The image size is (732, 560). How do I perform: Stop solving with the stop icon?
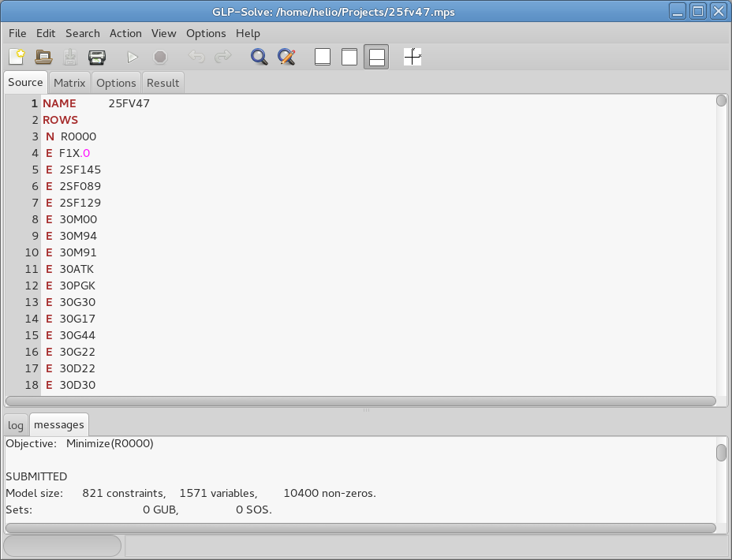pos(160,57)
